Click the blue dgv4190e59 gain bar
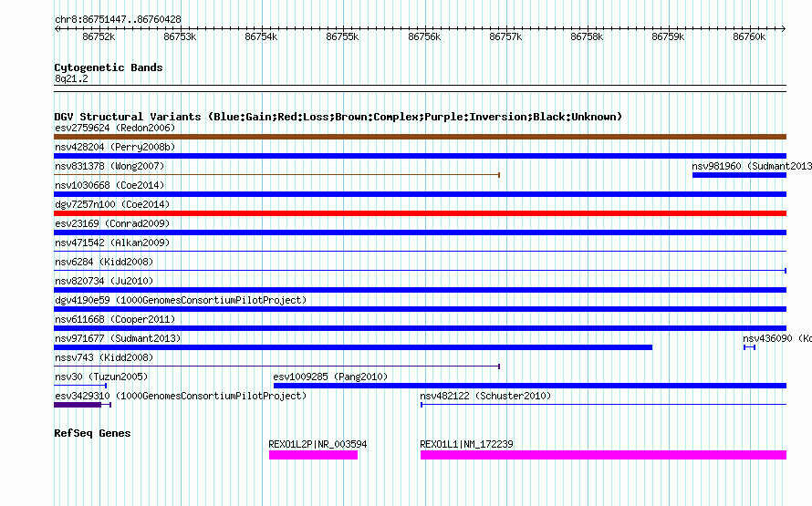812x506 pixels. tap(420, 309)
